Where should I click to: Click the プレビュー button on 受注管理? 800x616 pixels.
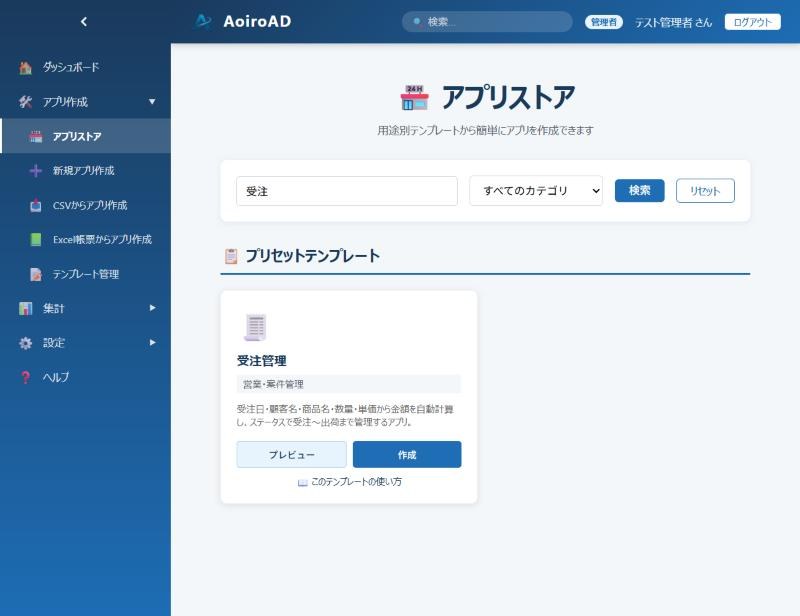pos(291,454)
